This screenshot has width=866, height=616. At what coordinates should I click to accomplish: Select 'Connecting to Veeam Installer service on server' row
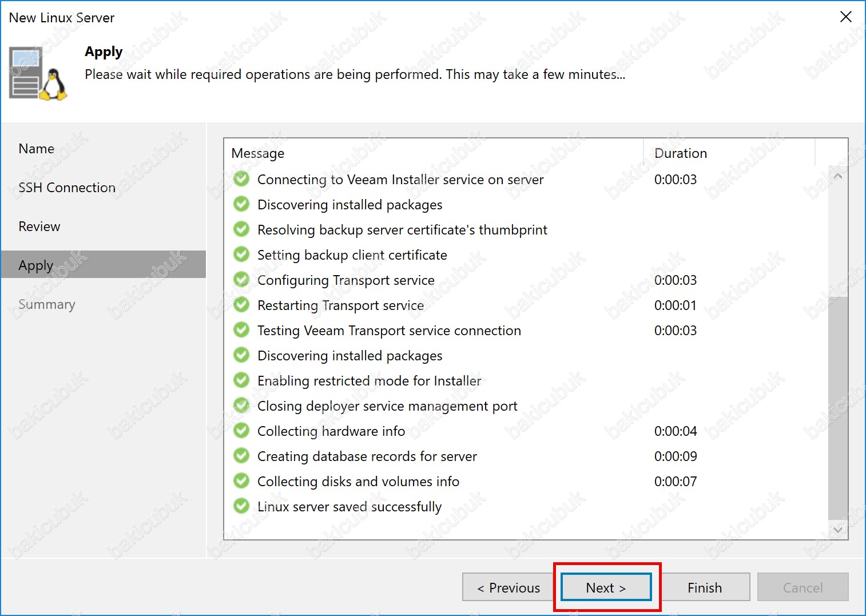(526, 179)
